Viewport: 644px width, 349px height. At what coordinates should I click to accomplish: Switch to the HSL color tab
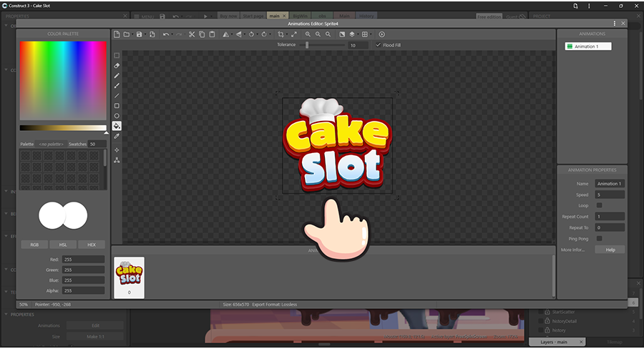[x=63, y=245]
